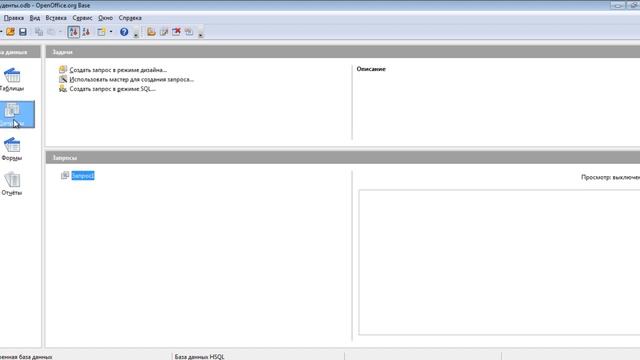
Task: Open Help via the blue question-mark icon
Action: pos(124,32)
